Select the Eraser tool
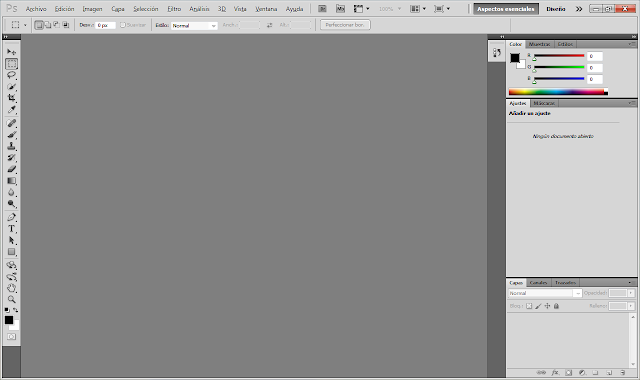 pyautogui.click(x=11, y=169)
